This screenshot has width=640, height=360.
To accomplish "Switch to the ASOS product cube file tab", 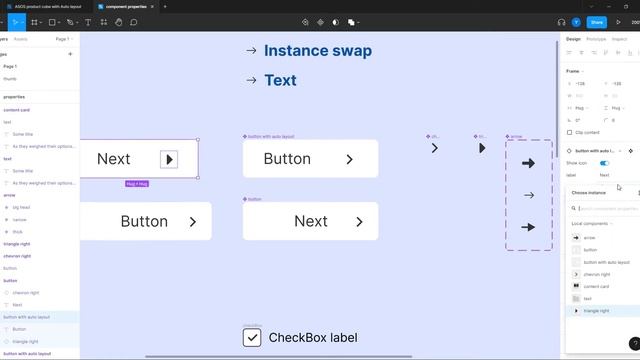I will [x=48, y=7].
